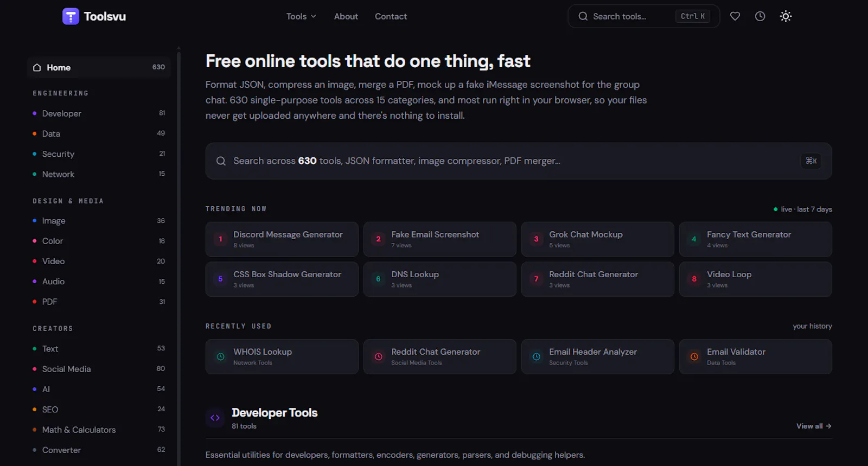Toggle light/dark theme sun icon
Screen dimensions: 868x466
[786, 16]
